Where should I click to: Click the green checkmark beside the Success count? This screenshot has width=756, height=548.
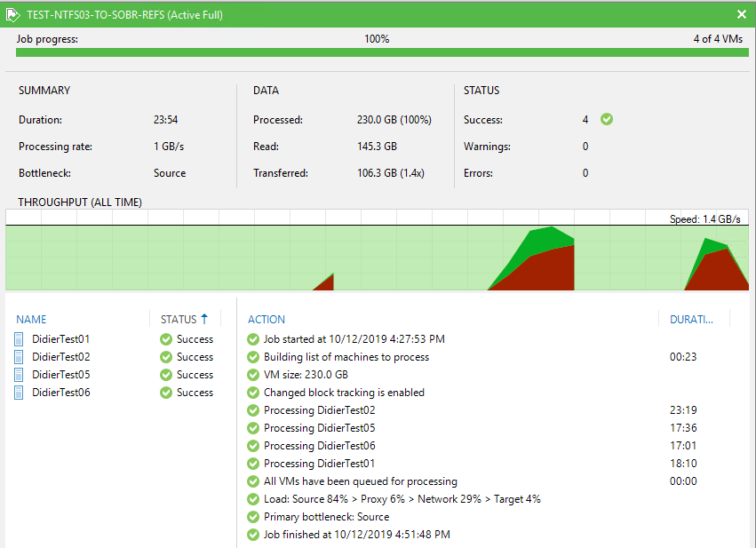tap(606, 118)
